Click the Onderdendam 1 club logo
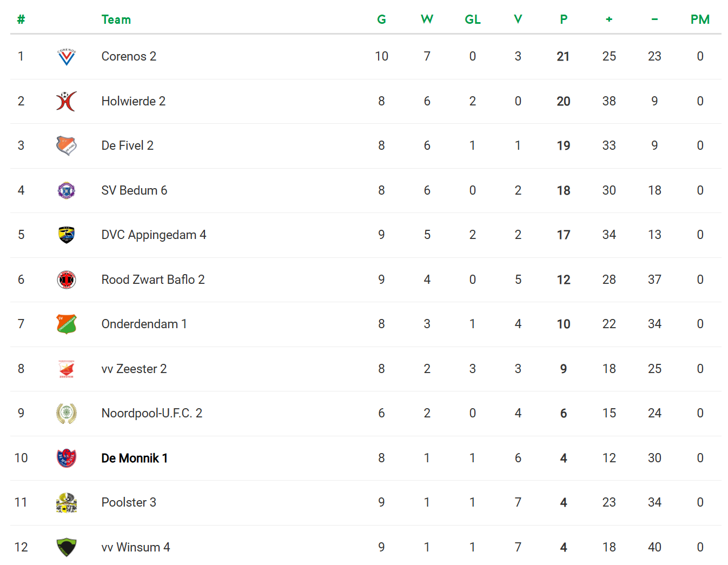728x565 pixels. 67,324
